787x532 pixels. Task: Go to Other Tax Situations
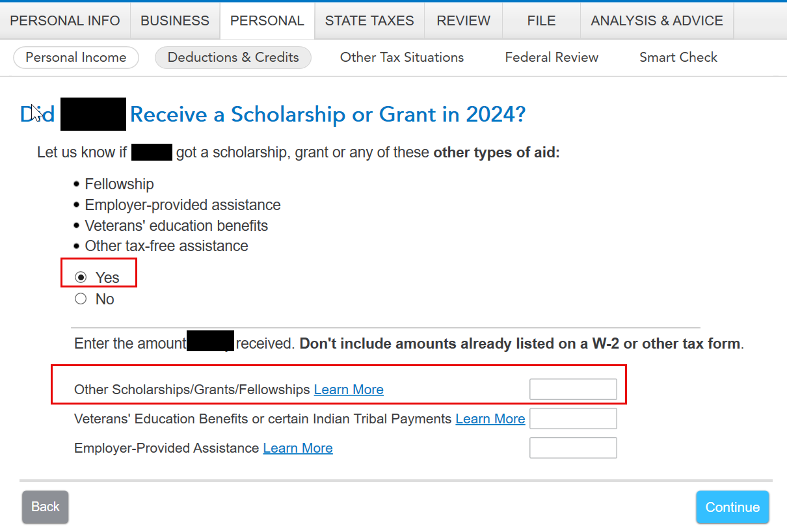coord(402,57)
